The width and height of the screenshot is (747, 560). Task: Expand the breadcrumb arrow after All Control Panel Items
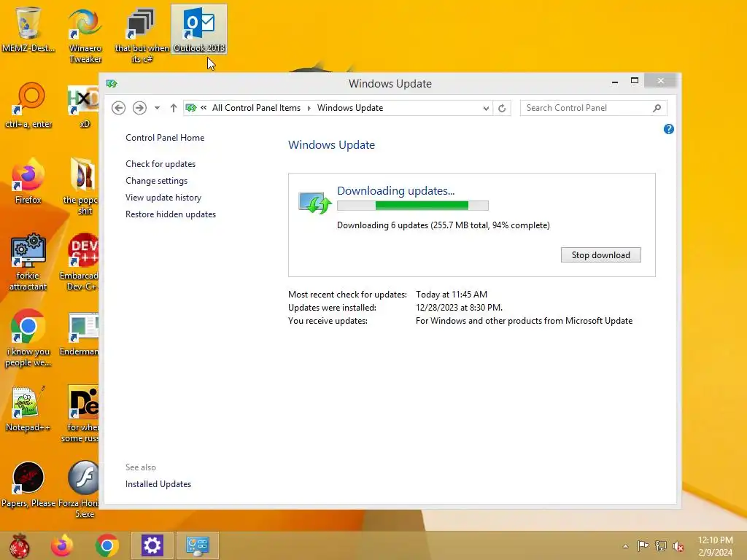click(309, 108)
